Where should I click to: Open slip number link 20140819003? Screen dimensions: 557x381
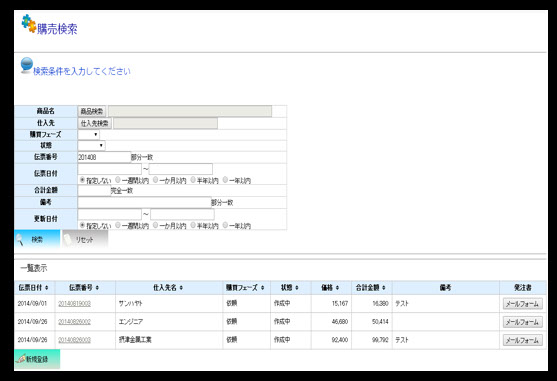pyautogui.click(x=74, y=304)
